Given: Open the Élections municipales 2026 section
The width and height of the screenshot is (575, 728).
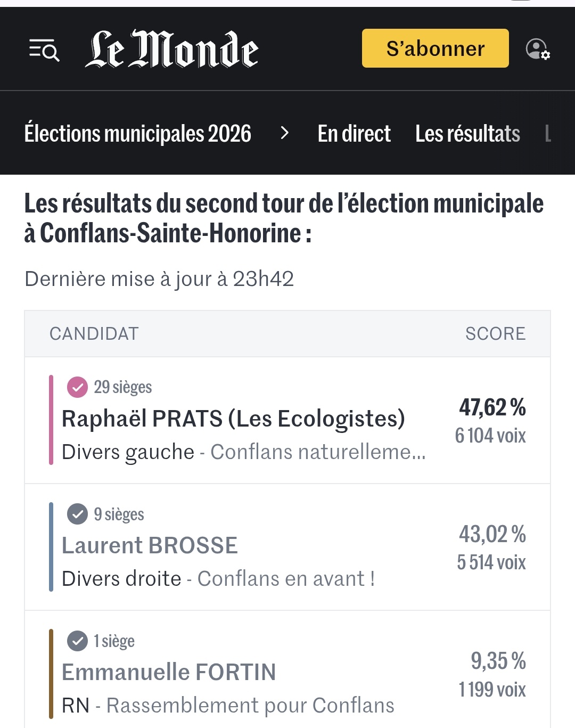Looking at the screenshot, I should (x=138, y=133).
